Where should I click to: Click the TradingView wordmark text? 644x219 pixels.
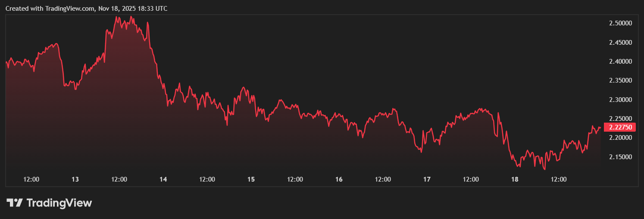coord(59,203)
